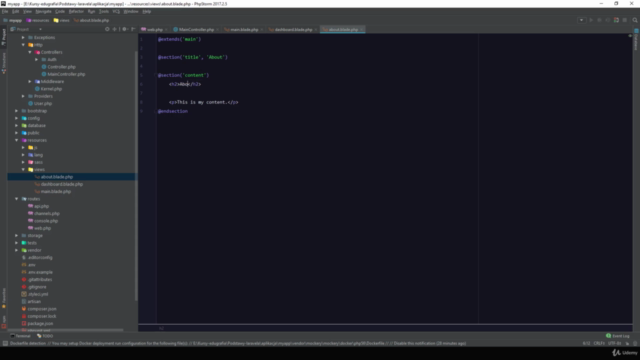
Task: Select package.json in the project tree
Action: pyautogui.click(x=37, y=324)
